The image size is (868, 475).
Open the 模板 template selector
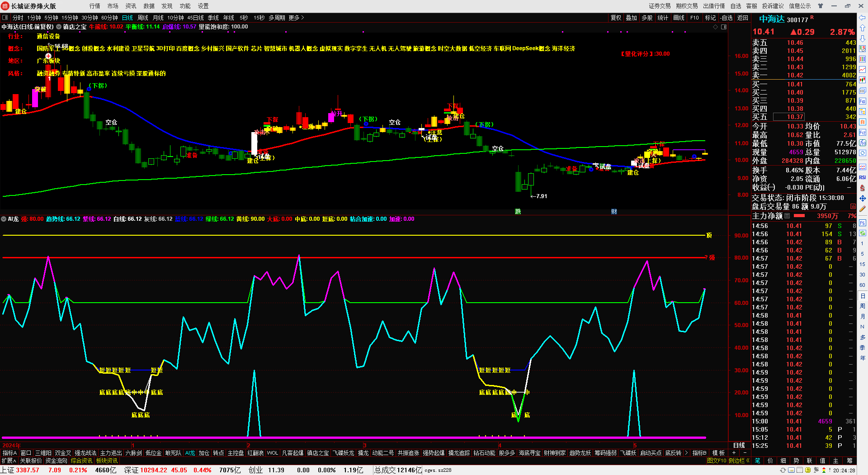(718, 453)
